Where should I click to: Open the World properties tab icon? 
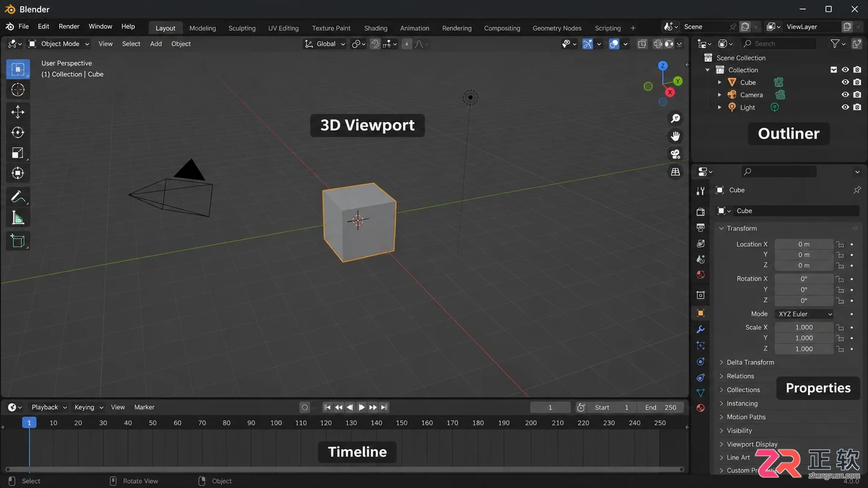point(700,275)
